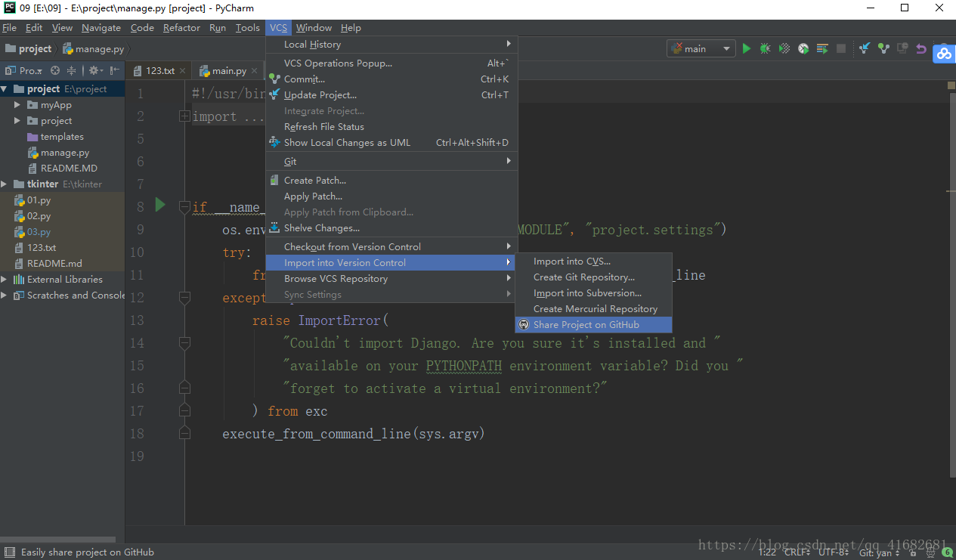Screen dimensions: 956x560
Task: Run the main configuration with the green play icon
Action: point(747,48)
